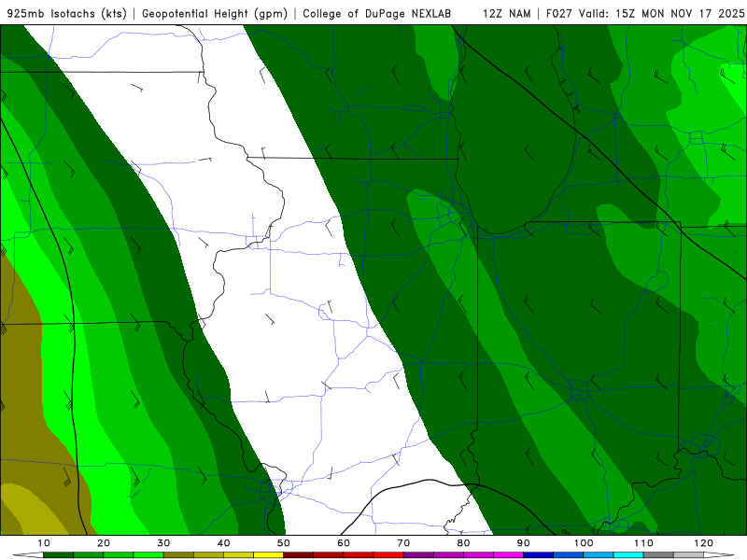Select the dark olive 30-35 kt legend swatch
This screenshot has width=747, height=560.
178,555
